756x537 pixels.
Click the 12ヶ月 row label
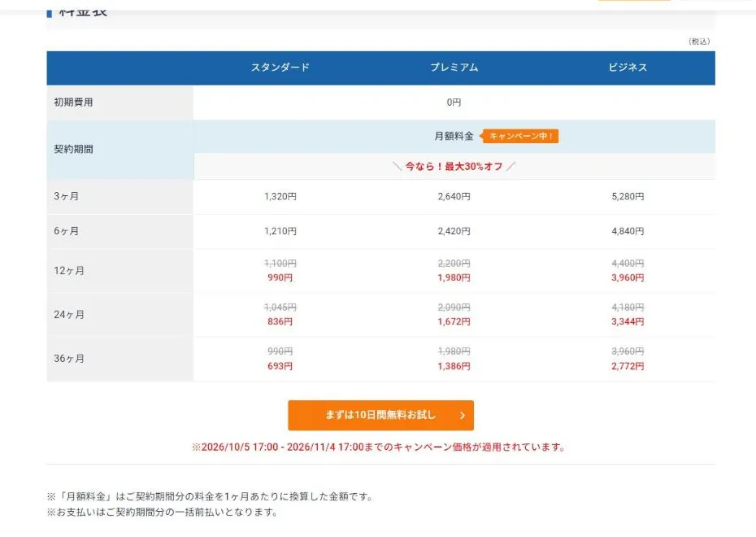click(x=69, y=271)
